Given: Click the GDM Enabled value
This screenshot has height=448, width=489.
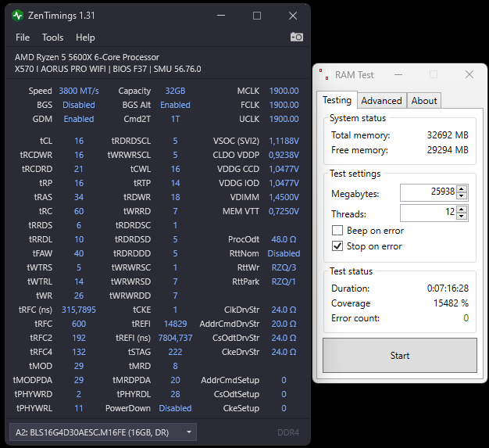Looking at the screenshot, I should [79, 119].
